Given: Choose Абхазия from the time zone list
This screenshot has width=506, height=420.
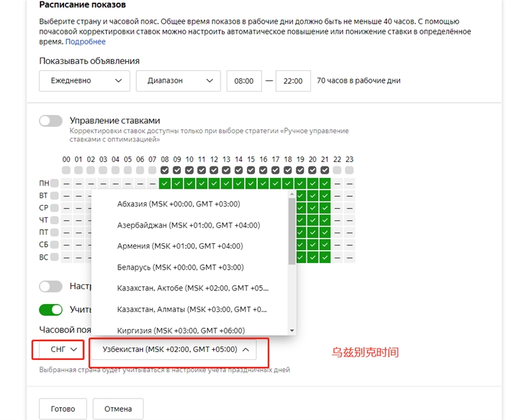Looking at the screenshot, I should [x=178, y=204].
